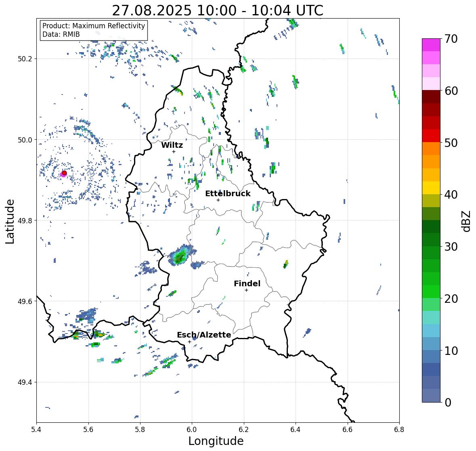
Task: Click the colorbar tick label 40
Action: coord(451,195)
